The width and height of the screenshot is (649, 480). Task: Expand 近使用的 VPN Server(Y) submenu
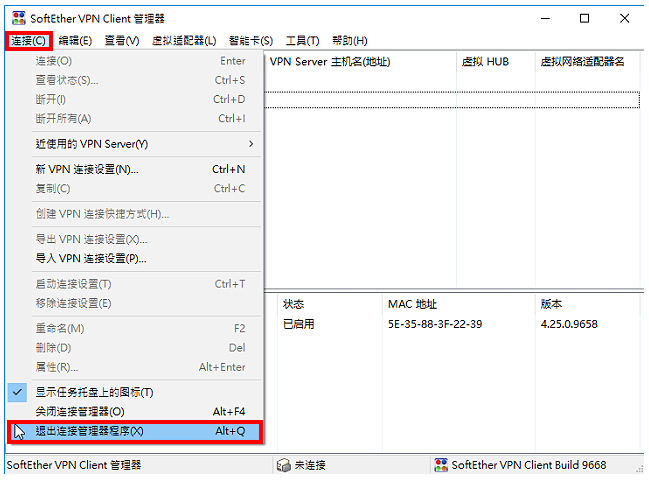135,144
